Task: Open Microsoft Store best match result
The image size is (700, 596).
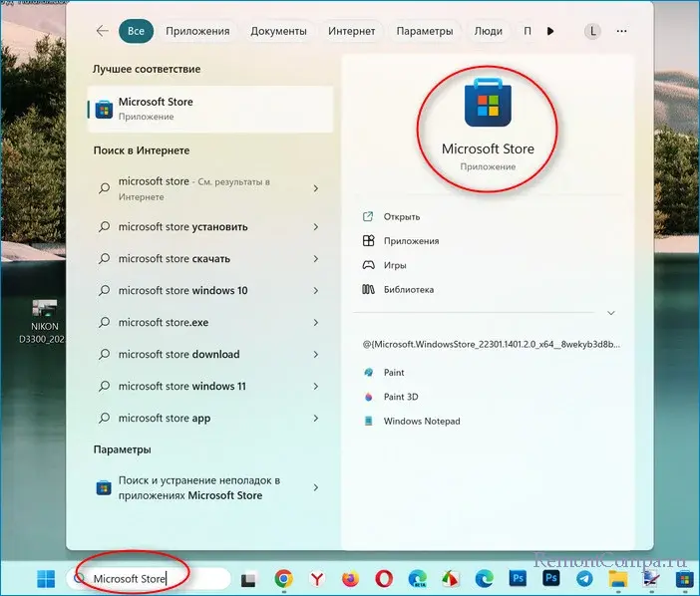Action: (x=210, y=109)
